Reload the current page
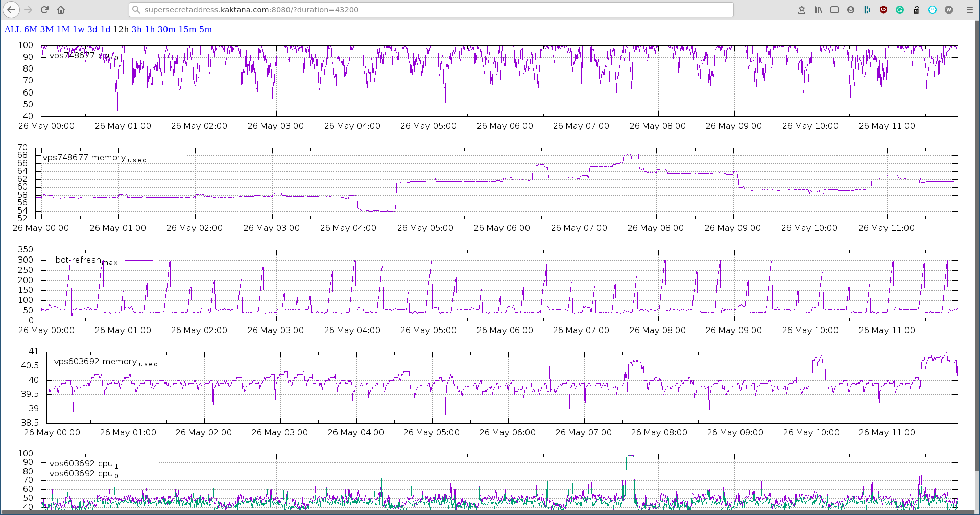Viewport: 980px width, 515px height. click(44, 10)
